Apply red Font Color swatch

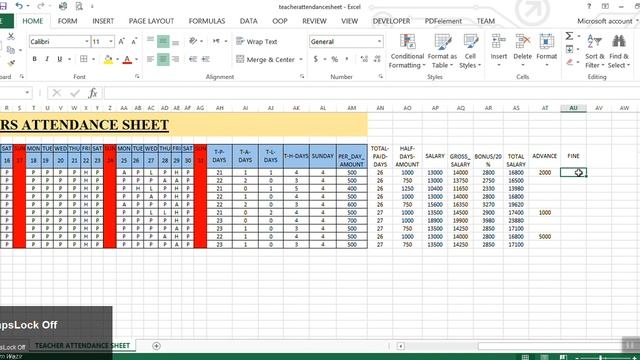point(127,60)
